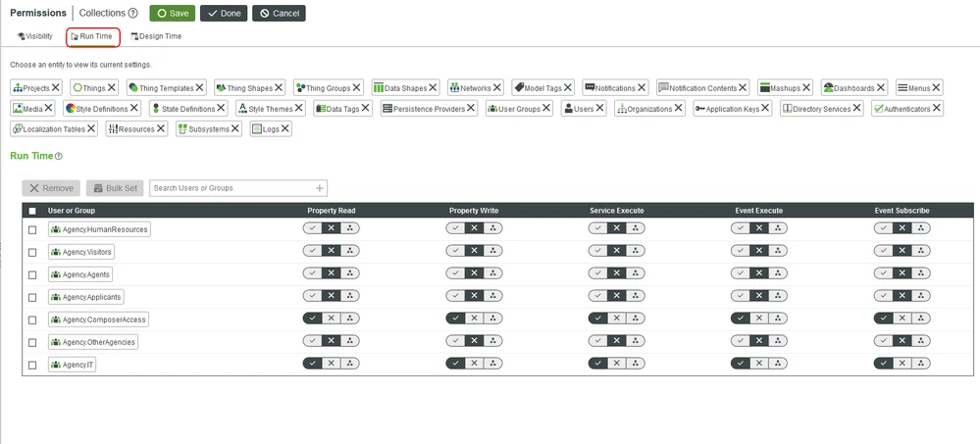Set Property Read to inherit for Agency.Applicants
This screenshot has width=980, height=444.
[350, 296]
